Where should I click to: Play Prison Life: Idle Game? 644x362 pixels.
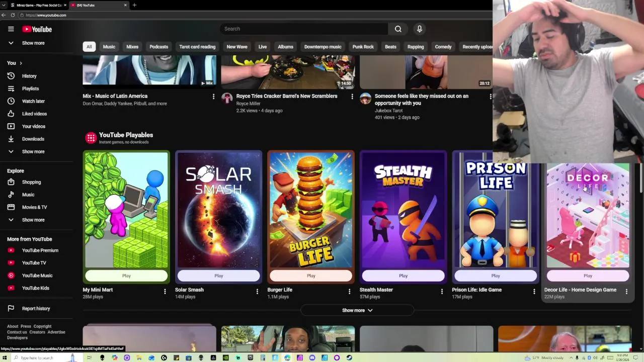click(x=496, y=276)
